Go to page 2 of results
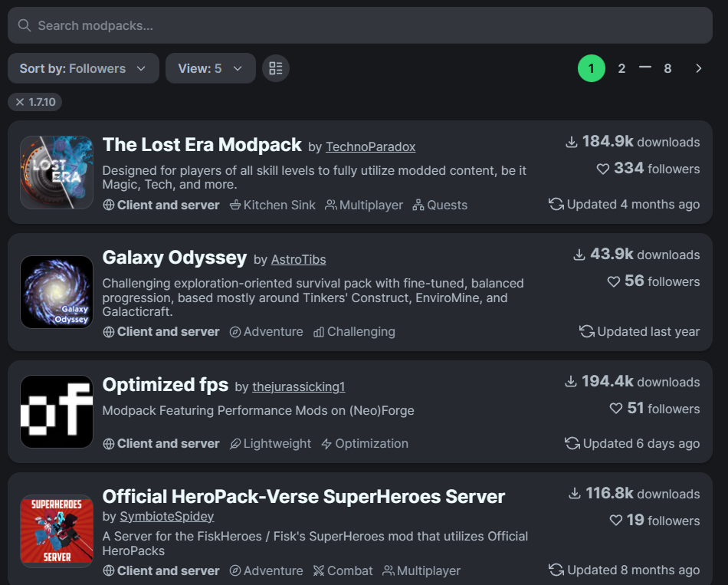This screenshot has height=585, width=728. (x=621, y=69)
